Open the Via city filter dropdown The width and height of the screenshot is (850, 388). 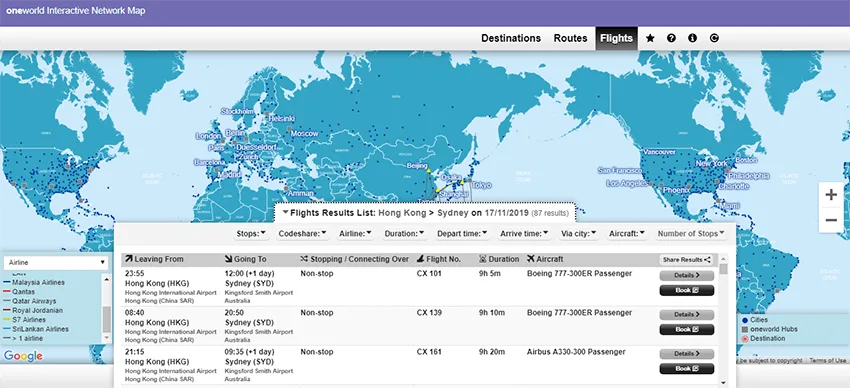[x=579, y=234]
